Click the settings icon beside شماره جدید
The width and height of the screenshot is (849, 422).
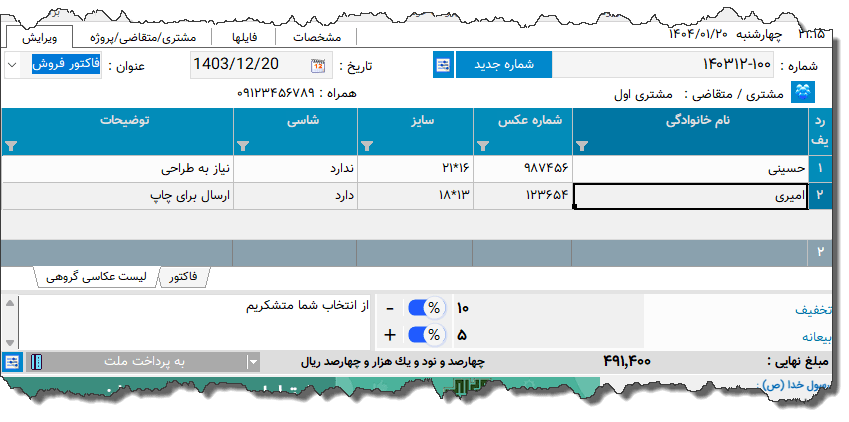point(443,65)
